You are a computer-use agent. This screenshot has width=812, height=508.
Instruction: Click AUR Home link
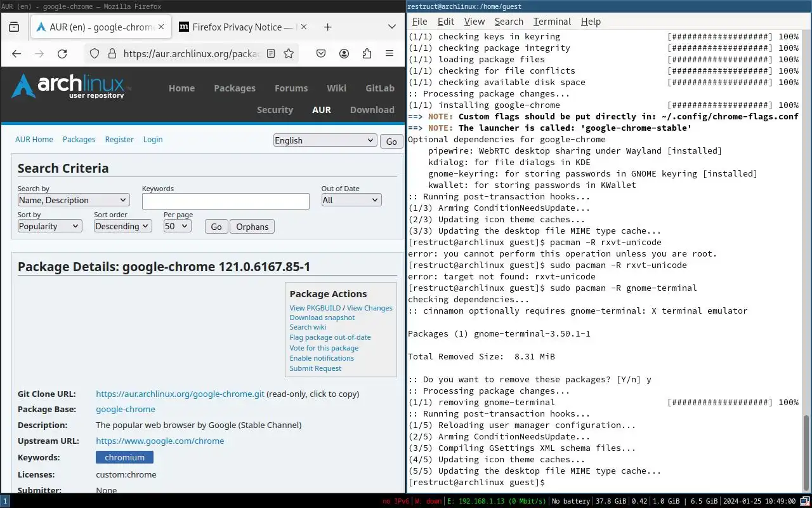34,140
